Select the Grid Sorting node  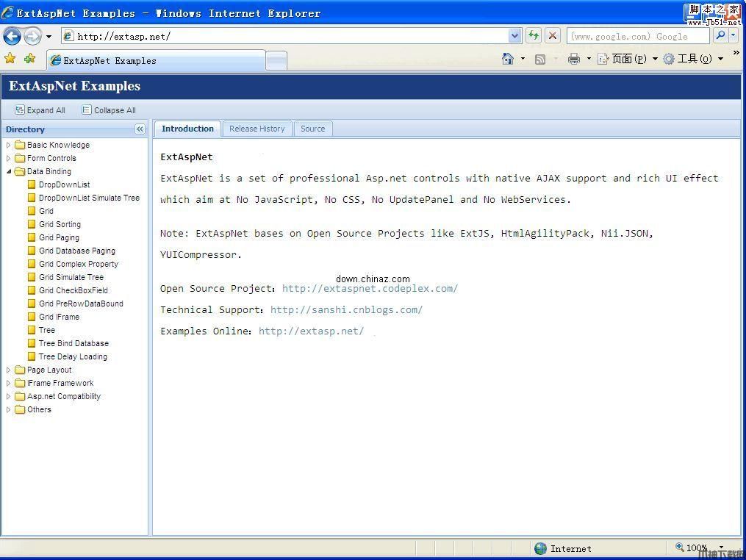(60, 224)
